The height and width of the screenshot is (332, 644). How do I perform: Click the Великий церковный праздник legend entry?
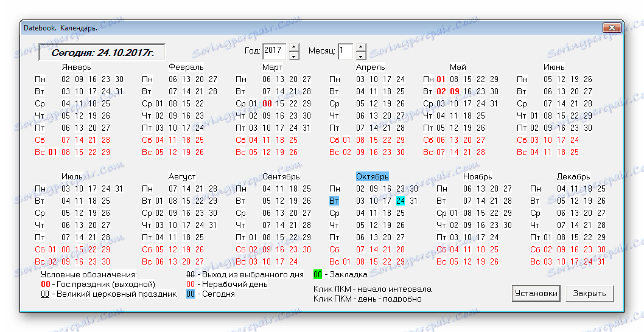[x=109, y=294]
